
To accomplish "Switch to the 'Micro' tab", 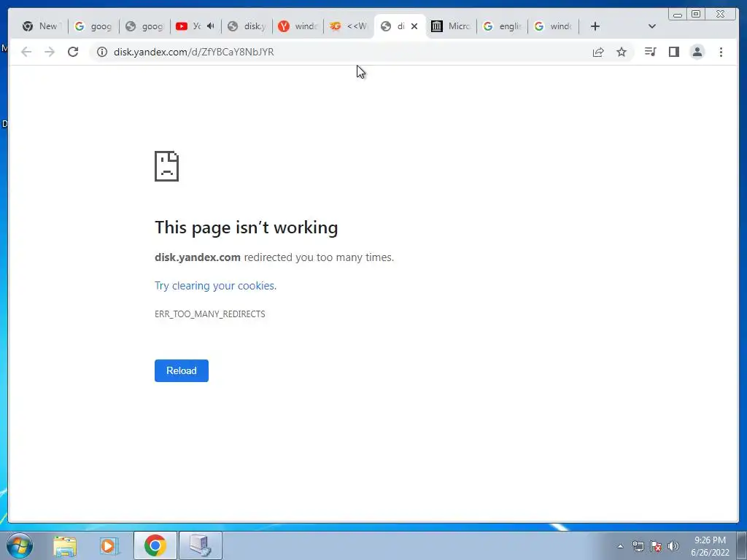I will point(451,26).
